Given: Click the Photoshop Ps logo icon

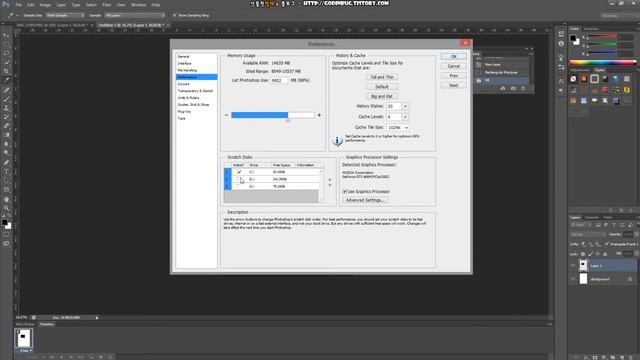Looking at the screenshot, I should pos(6,4).
